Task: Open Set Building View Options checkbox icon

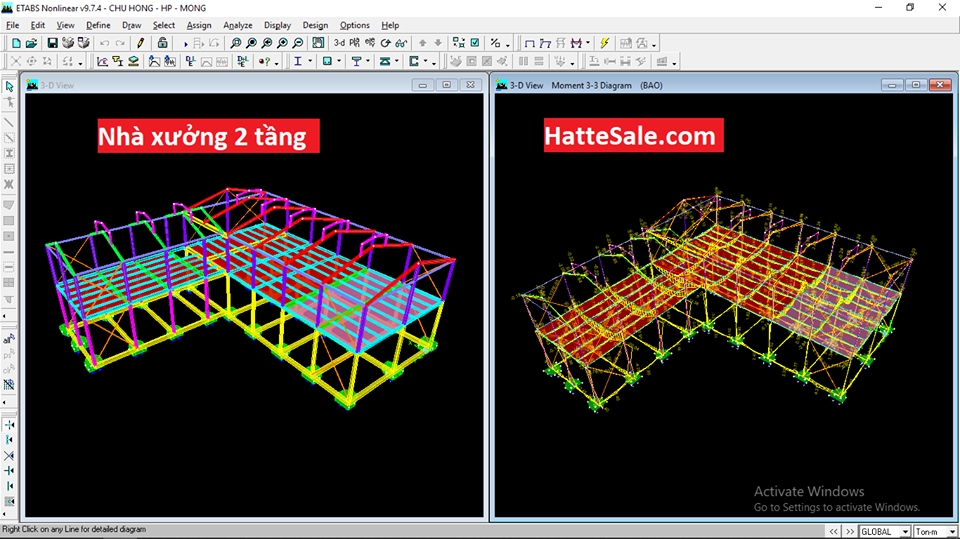Action: (474, 43)
